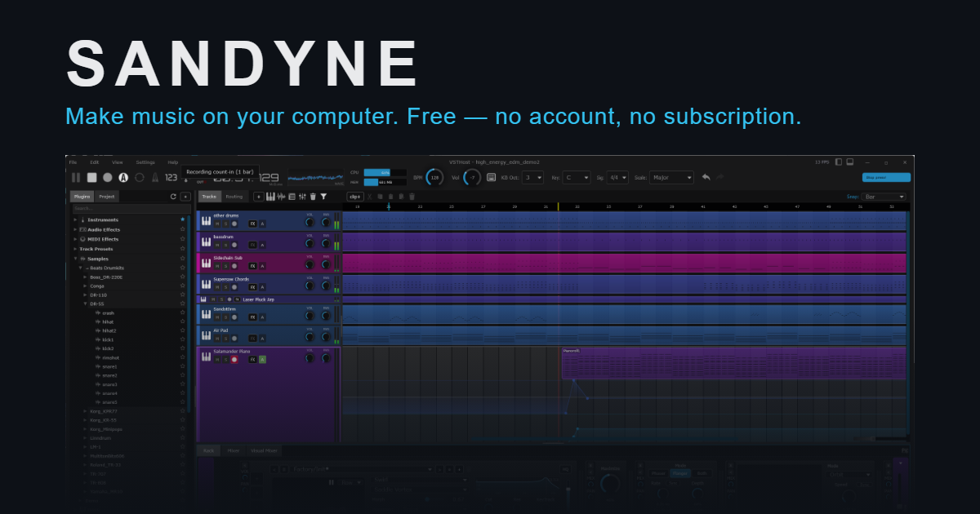The height and width of the screenshot is (514, 980).
Task: Click the refresh icon in plugin browser
Action: pos(173,197)
